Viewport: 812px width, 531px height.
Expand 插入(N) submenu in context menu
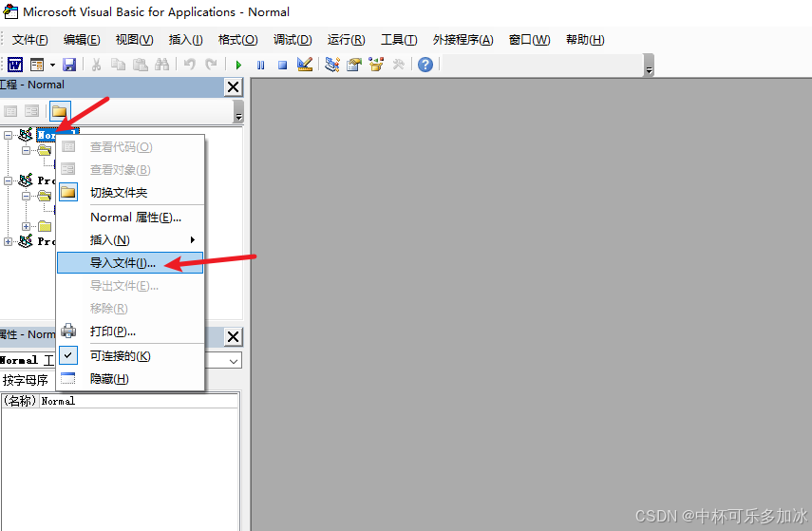(130, 240)
